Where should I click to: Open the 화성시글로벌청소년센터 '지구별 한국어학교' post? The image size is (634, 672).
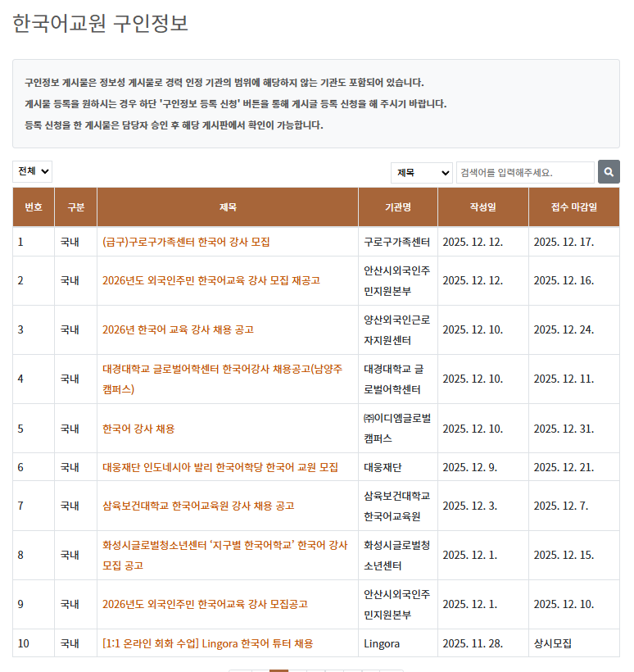(225, 556)
